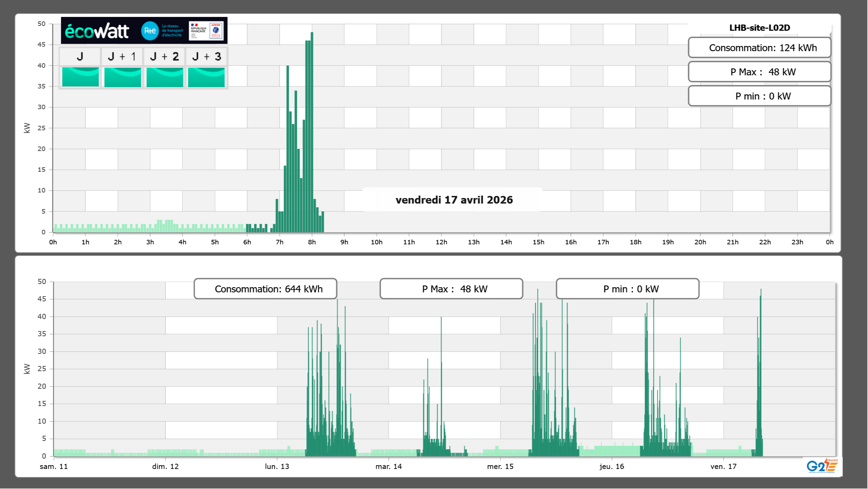
Task: Click the vendredi 17 avril 2026 date label
Action: [454, 200]
